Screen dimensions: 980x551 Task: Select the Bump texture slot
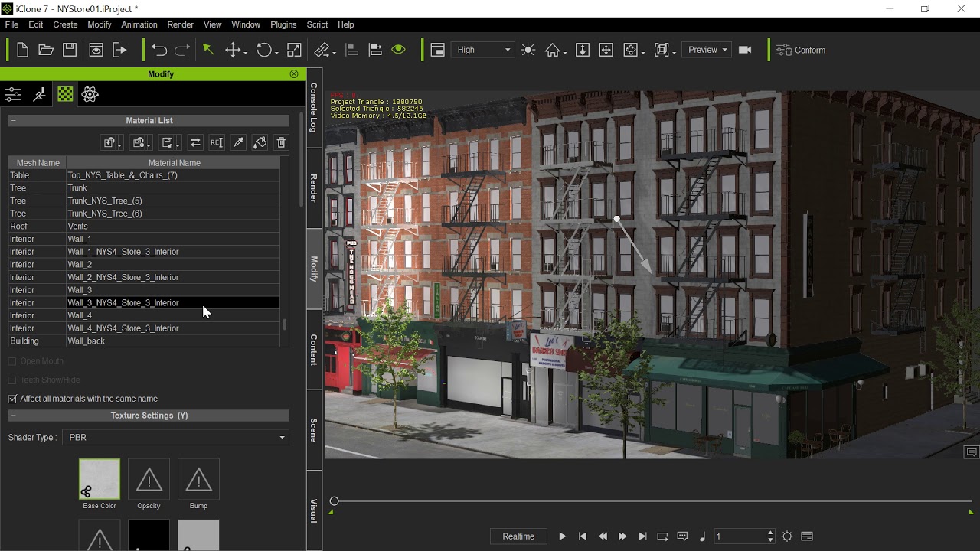198,479
